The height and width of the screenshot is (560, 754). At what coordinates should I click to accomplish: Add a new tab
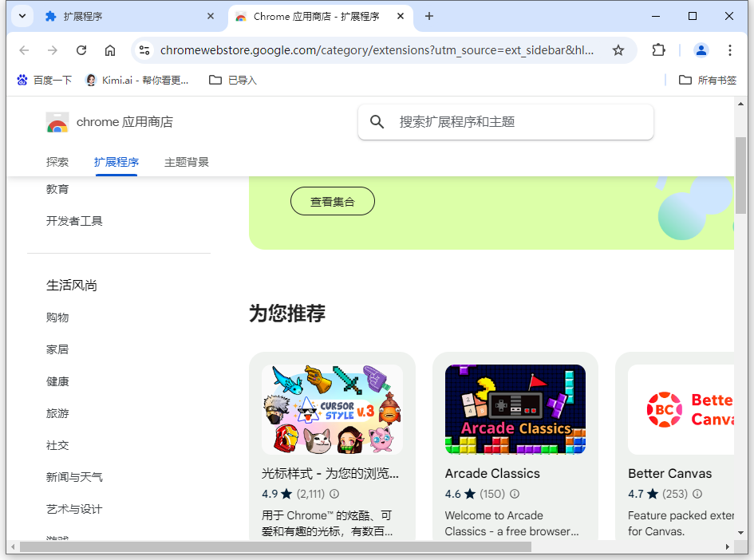(x=429, y=16)
